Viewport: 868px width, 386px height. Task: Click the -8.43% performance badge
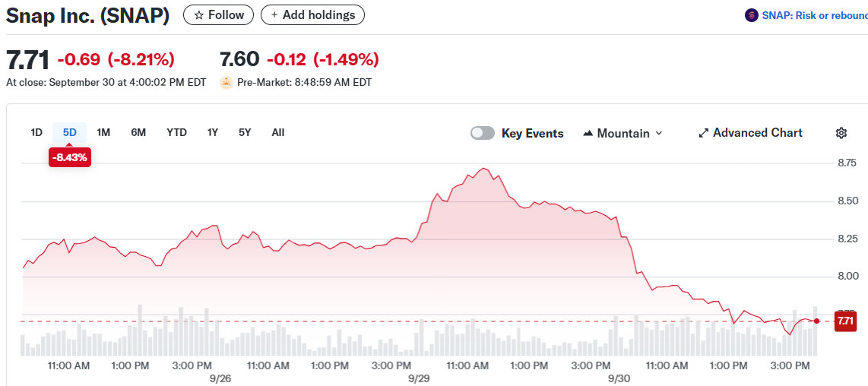coord(70,157)
